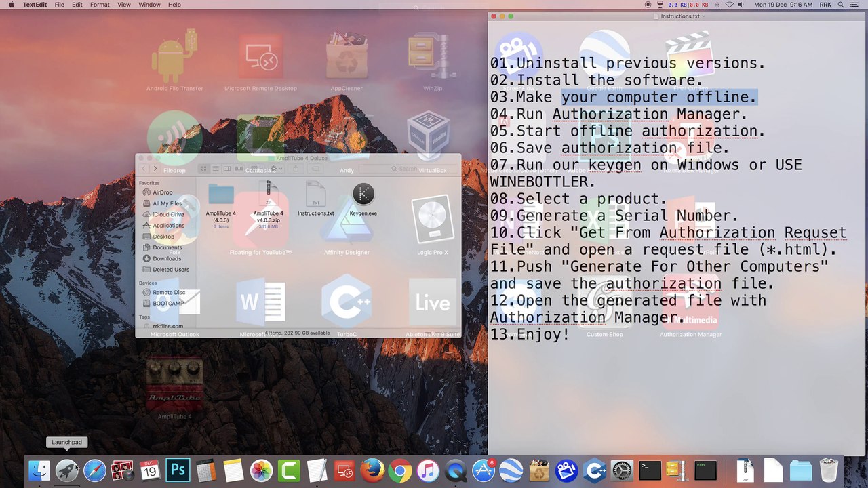The width and height of the screenshot is (868, 488).
Task: Open the Format menu
Action: point(100,5)
